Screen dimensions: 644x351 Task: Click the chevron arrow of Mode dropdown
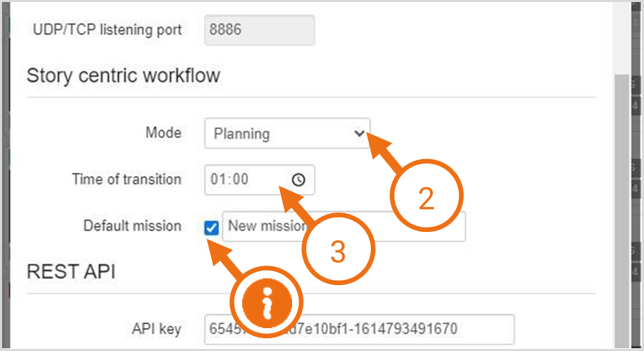tap(359, 133)
